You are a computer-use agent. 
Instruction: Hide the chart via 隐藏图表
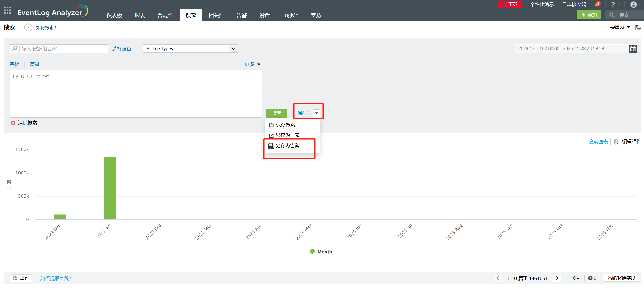pos(598,142)
